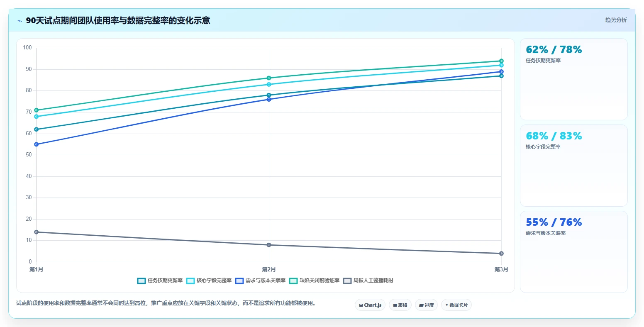Click the 第3月 point at 94 on green line

tap(501, 61)
